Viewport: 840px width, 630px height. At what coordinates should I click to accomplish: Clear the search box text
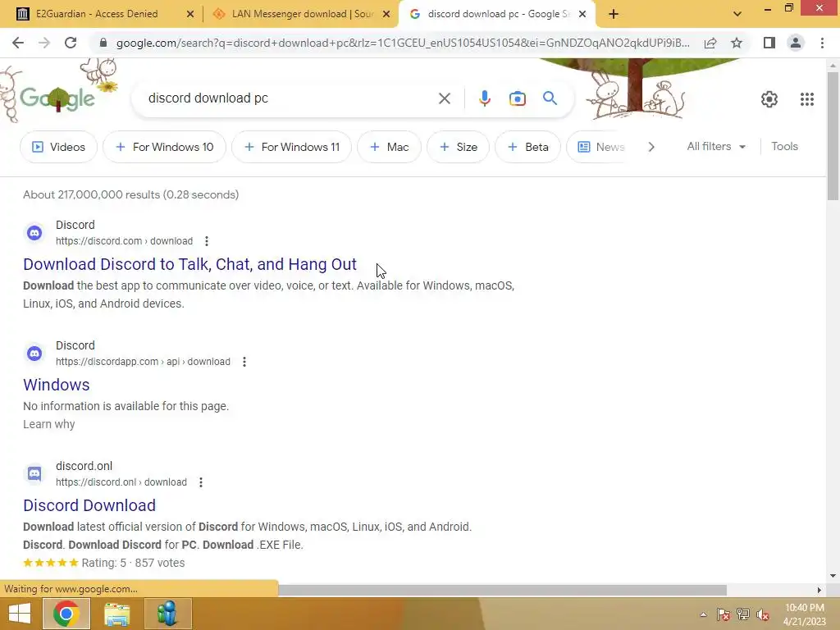444,98
